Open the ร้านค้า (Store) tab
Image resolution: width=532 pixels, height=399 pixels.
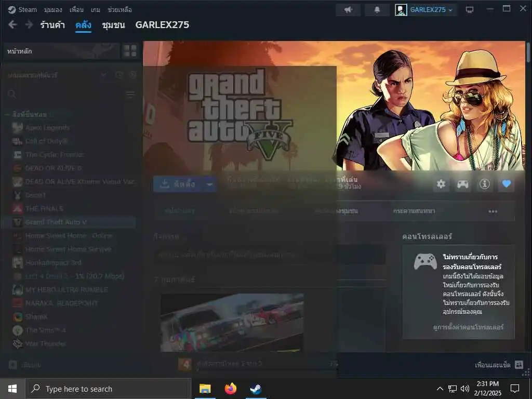click(52, 25)
